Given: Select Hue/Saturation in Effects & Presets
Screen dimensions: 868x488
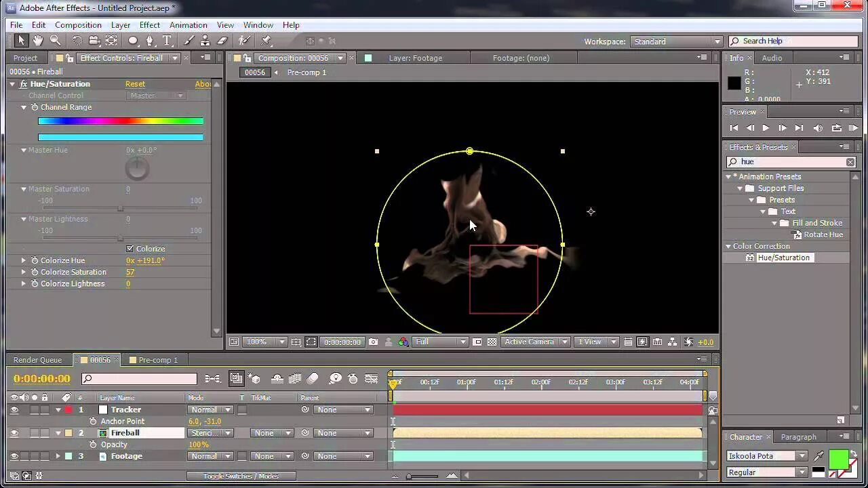Looking at the screenshot, I should pyautogui.click(x=783, y=258).
